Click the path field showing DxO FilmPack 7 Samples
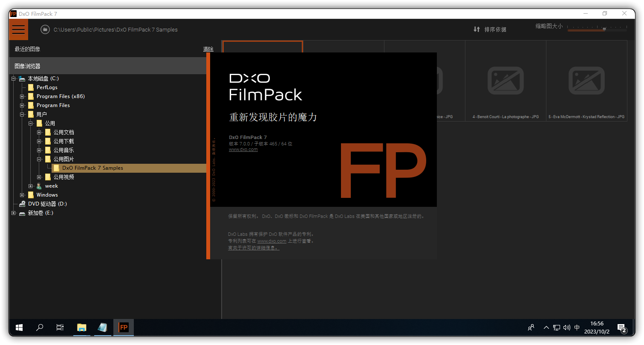The height and width of the screenshot is (345, 644). [x=116, y=30]
